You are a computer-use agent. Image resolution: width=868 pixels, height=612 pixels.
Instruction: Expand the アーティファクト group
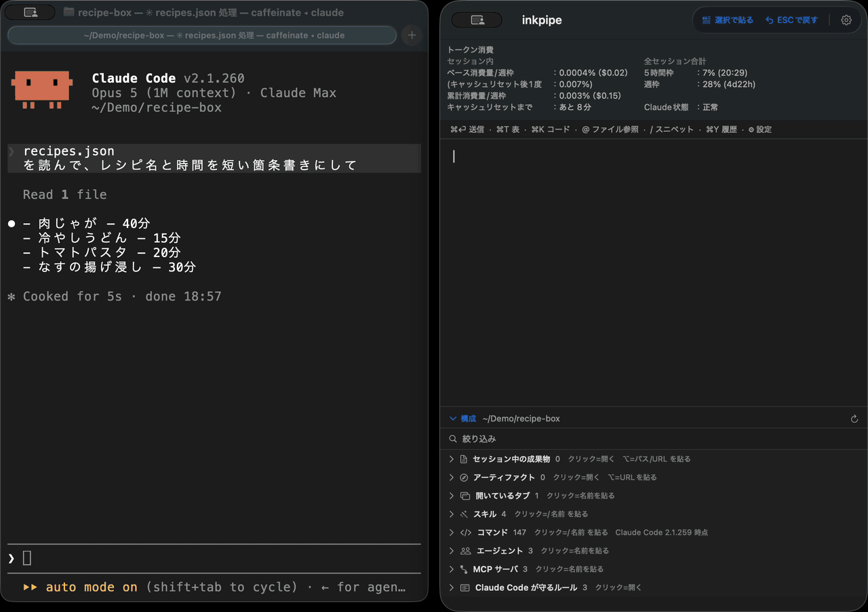coord(452,478)
